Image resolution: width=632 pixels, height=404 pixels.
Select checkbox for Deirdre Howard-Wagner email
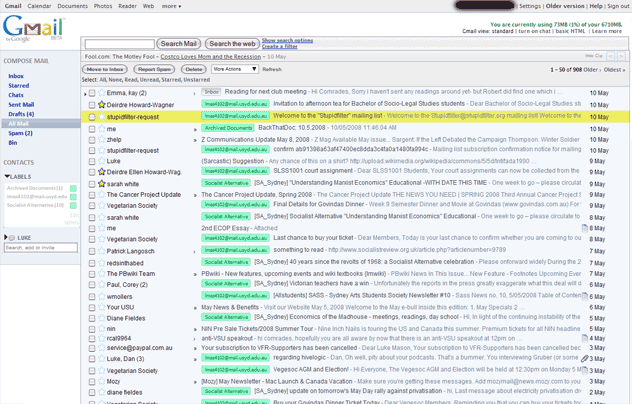tap(92, 105)
